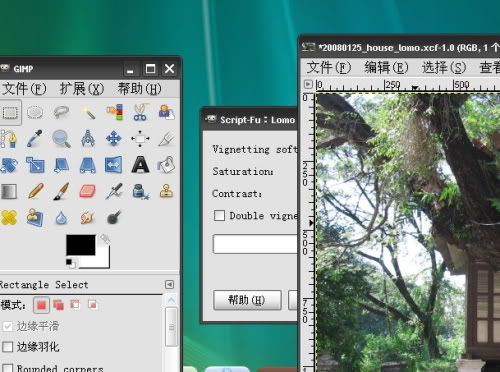Enable the 边缘羽化 feather edges checkbox
Image resolution: width=500 pixels, height=372 pixels.
coord(8,347)
